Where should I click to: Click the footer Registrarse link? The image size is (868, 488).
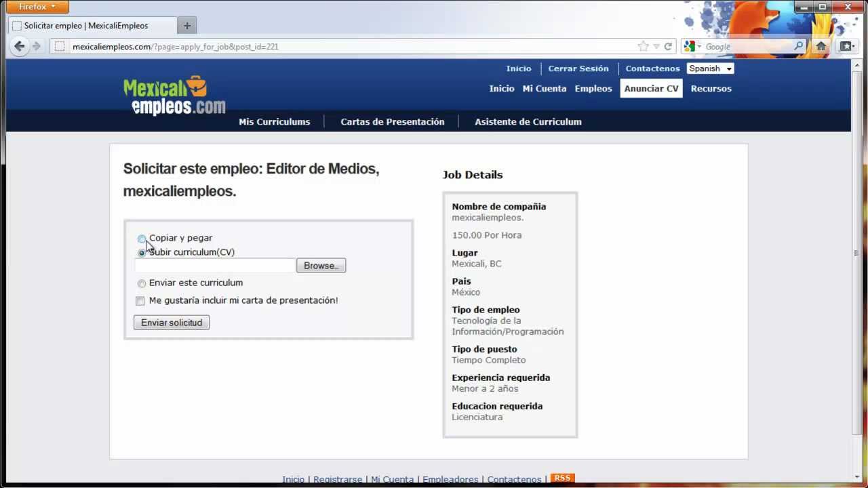click(338, 479)
